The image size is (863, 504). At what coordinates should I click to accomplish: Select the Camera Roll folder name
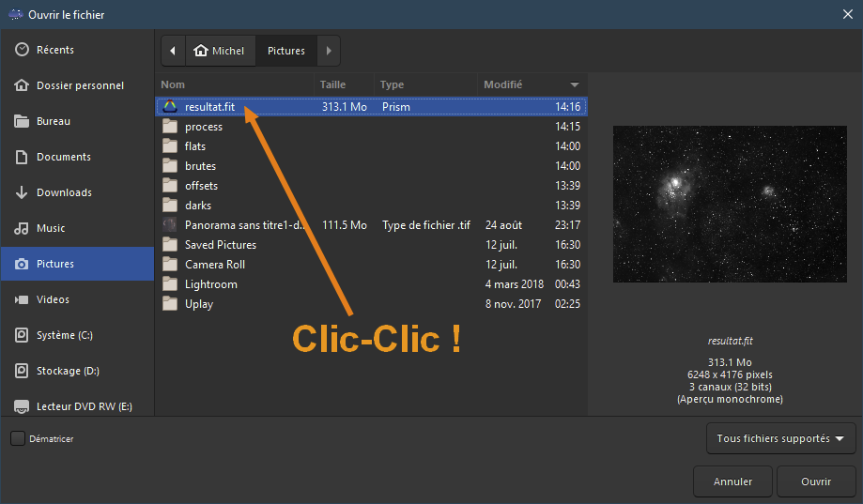[x=215, y=265]
